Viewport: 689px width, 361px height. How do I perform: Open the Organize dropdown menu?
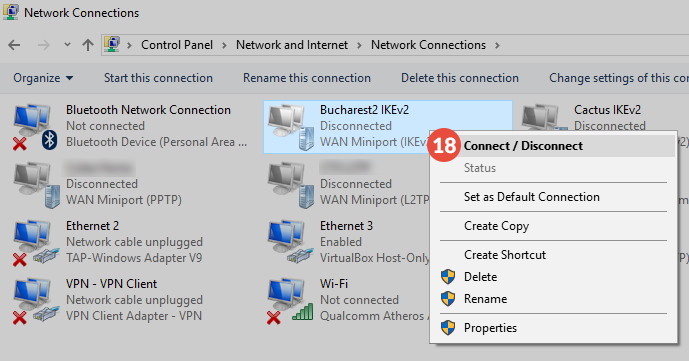click(43, 78)
